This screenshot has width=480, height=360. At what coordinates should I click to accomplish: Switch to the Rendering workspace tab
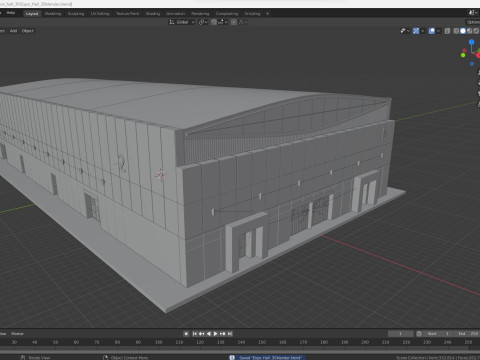pos(200,14)
